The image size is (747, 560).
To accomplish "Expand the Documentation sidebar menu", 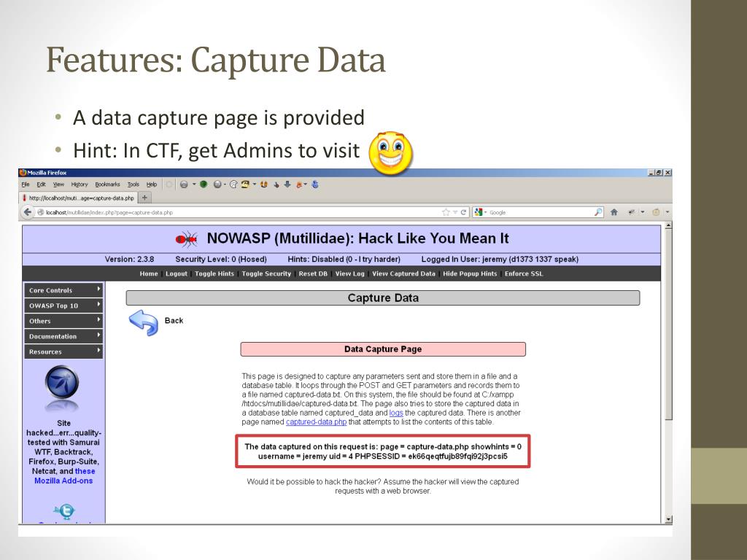I will point(63,336).
